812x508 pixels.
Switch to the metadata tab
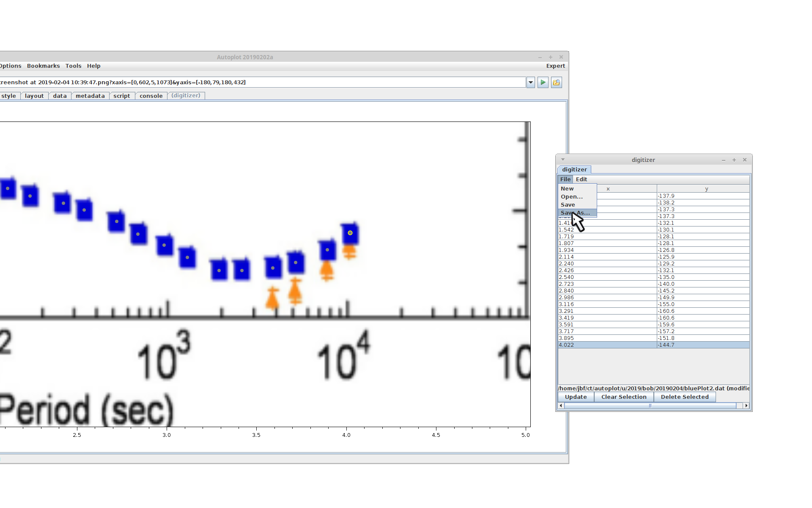pos(90,96)
